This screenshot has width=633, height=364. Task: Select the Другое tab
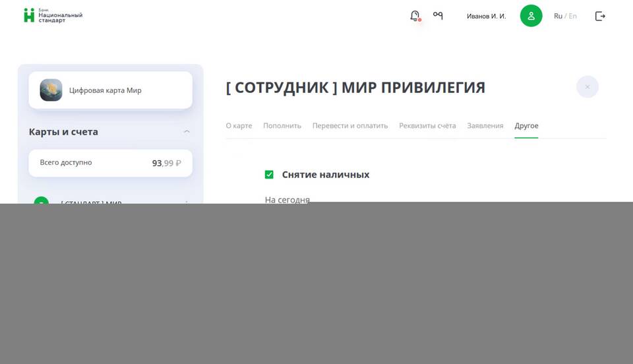(x=526, y=126)
